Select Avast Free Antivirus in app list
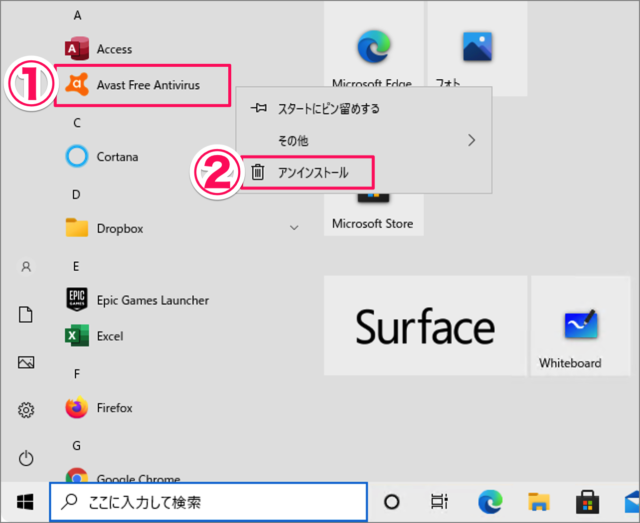The image size is (640, 523). point(146,85)
